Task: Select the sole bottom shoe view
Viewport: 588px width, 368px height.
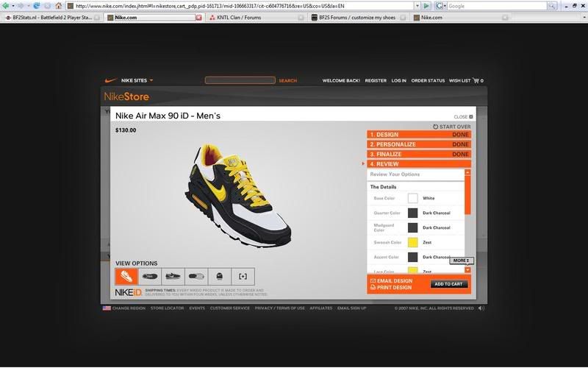Action: [x=196, y=277]
